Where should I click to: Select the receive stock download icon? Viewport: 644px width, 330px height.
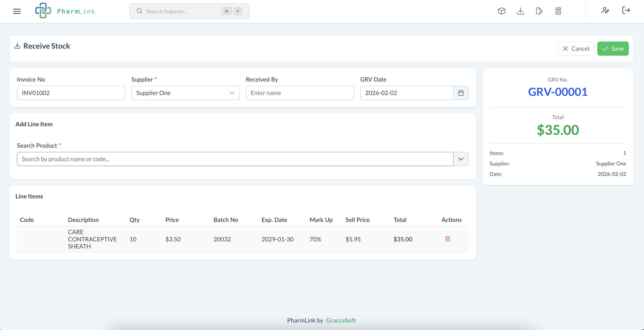point(520,11)
